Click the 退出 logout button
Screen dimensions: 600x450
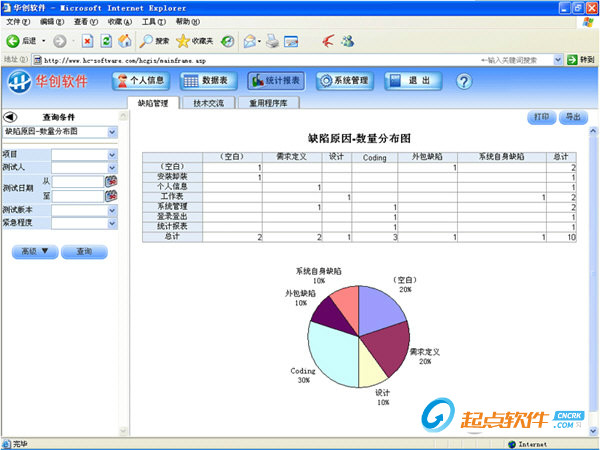pyautogui.click(x=413, y=81)
